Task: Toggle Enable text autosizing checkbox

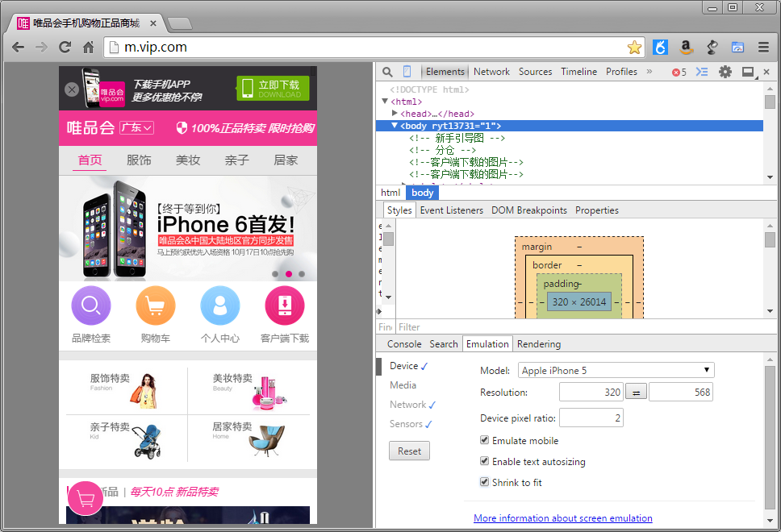Action: 484,461
